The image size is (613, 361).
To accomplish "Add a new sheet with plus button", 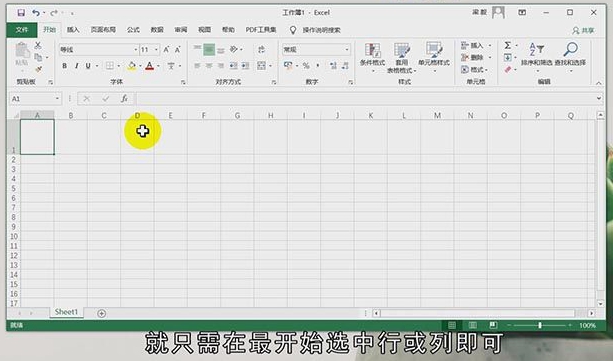I will pos(102,313).
